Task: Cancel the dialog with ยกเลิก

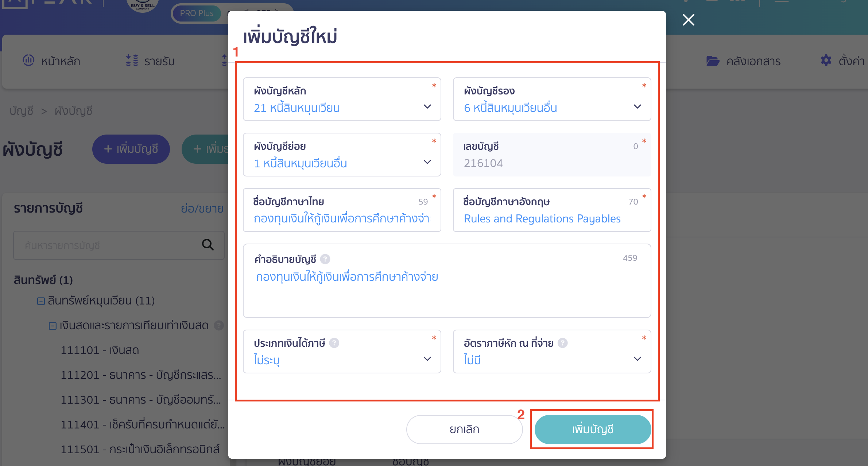Action: (x=464, y=429)
